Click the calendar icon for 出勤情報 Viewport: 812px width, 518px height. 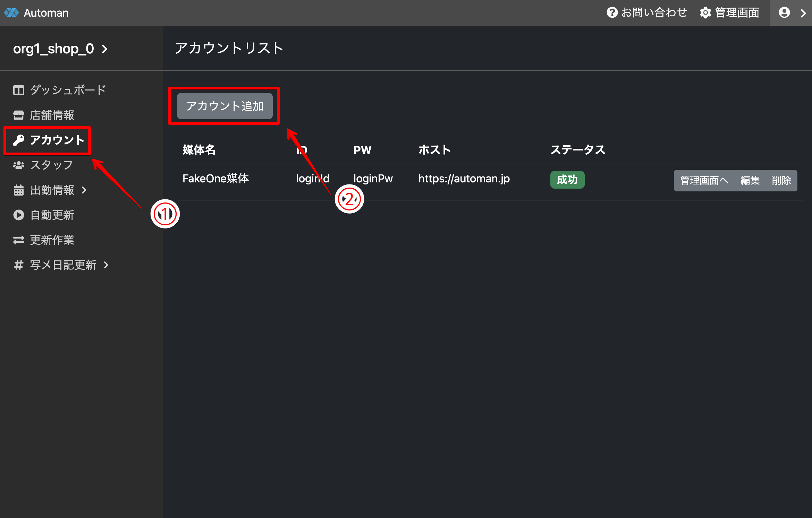pos(18,190)
